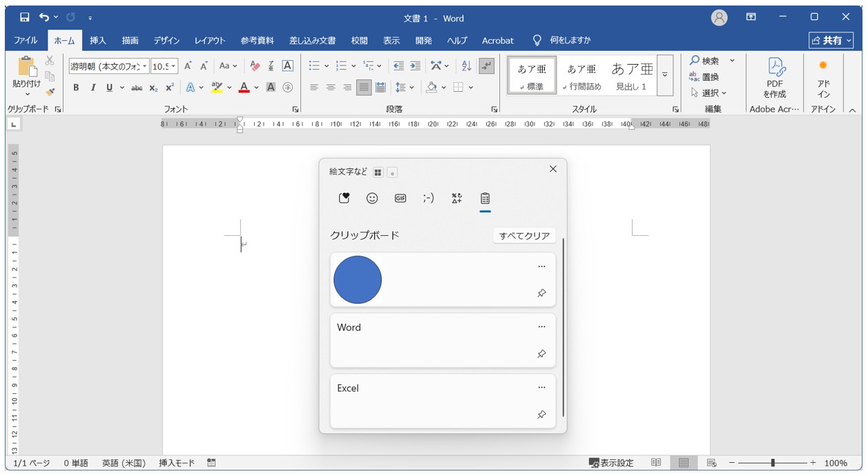The image size is (868, 476).
Task: Pin the Word item in the clipboard
Action: point(541,353)
